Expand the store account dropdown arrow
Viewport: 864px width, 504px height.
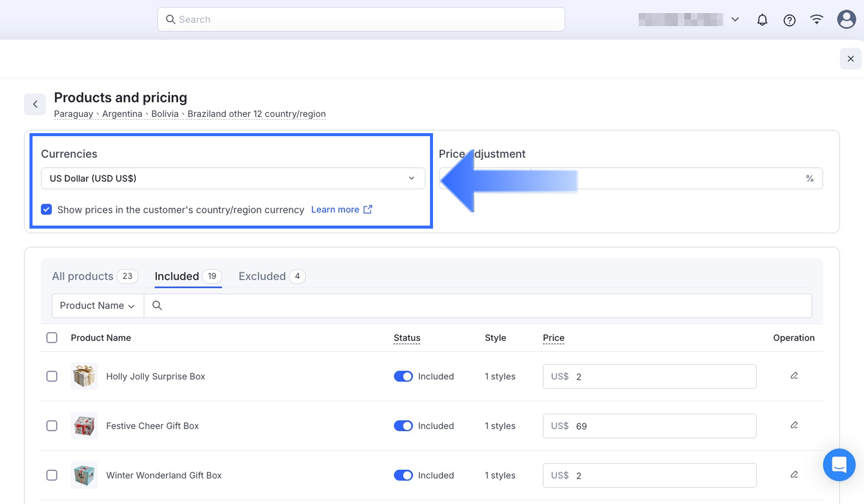click(x=735, y=20)
